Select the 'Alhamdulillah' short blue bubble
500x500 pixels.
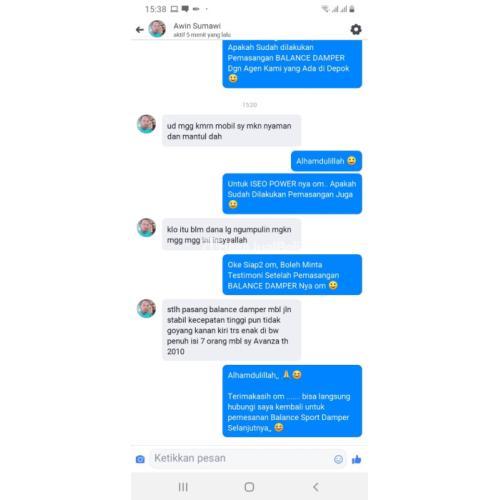pos(326,161)
